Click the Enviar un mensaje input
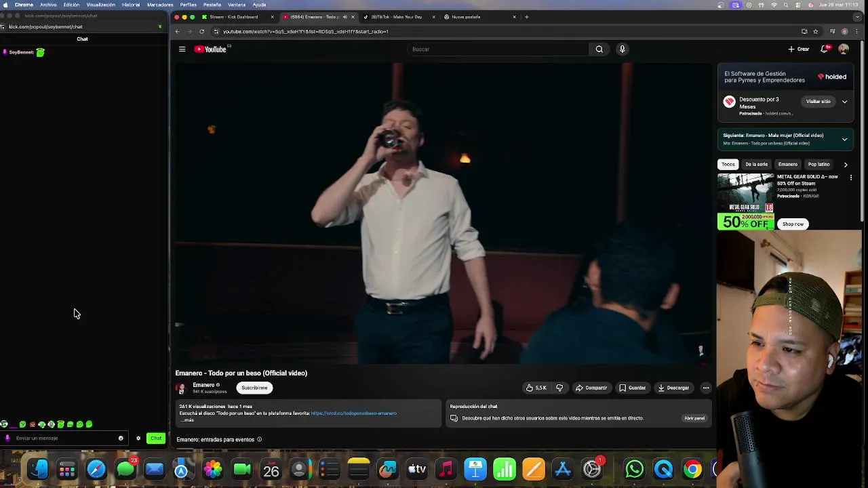Image resolution: width=868 pixels, height=488 pixels. point(64,438)
